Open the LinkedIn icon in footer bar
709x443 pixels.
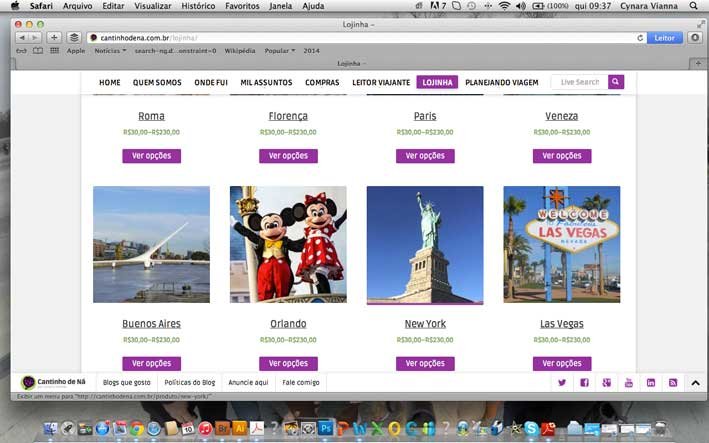pyautogui.click(x=651, y=382)
